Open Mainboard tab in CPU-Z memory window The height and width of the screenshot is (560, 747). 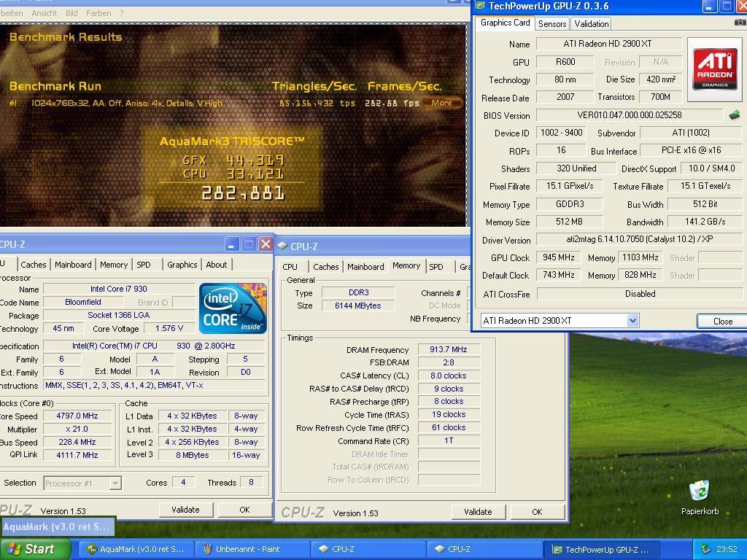(365, 267)
